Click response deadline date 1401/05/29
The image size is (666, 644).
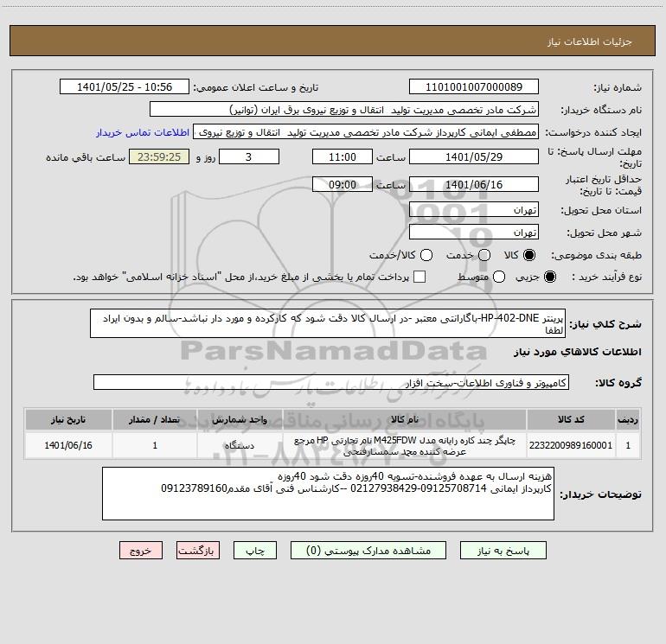tap(474, 156)
